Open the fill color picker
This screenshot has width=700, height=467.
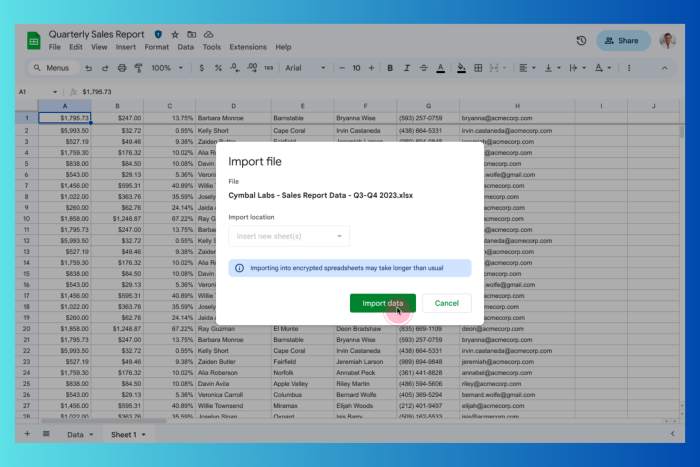(461, 68)
